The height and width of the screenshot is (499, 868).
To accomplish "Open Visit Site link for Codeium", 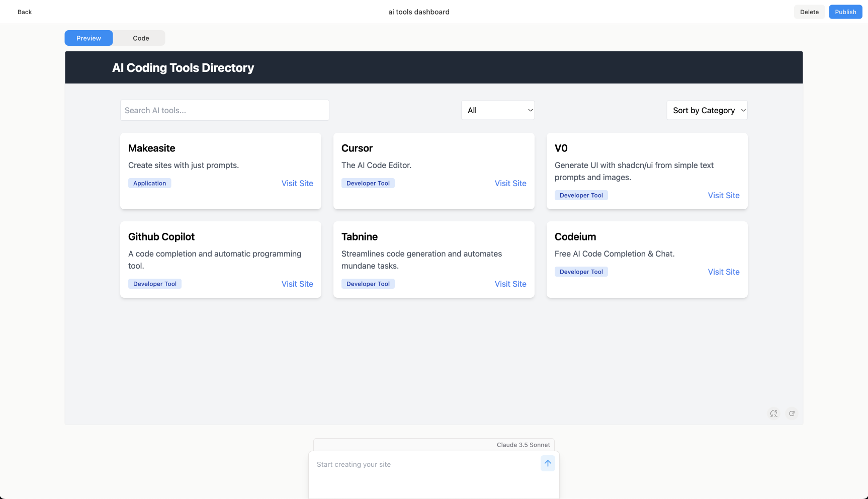I will (x=724, y=272).
